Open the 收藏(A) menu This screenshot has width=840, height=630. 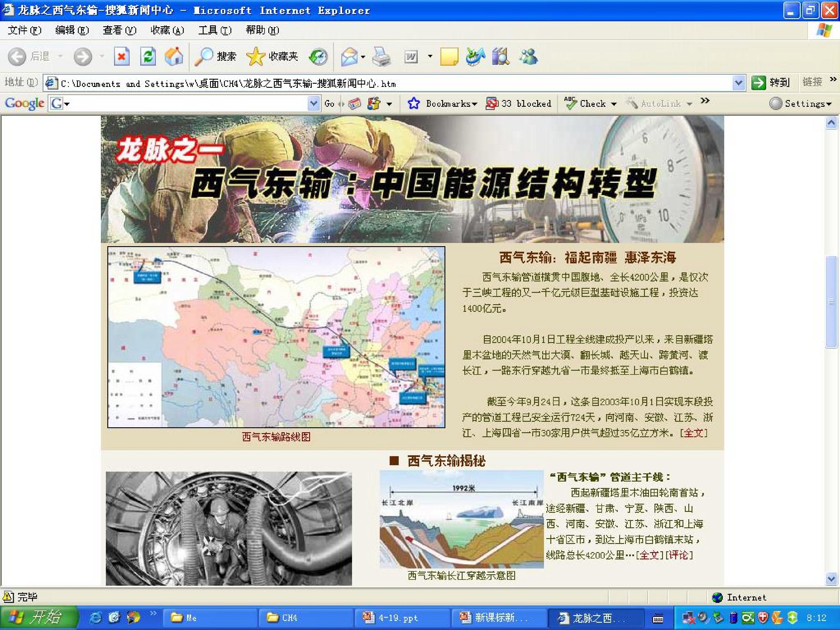167,30
